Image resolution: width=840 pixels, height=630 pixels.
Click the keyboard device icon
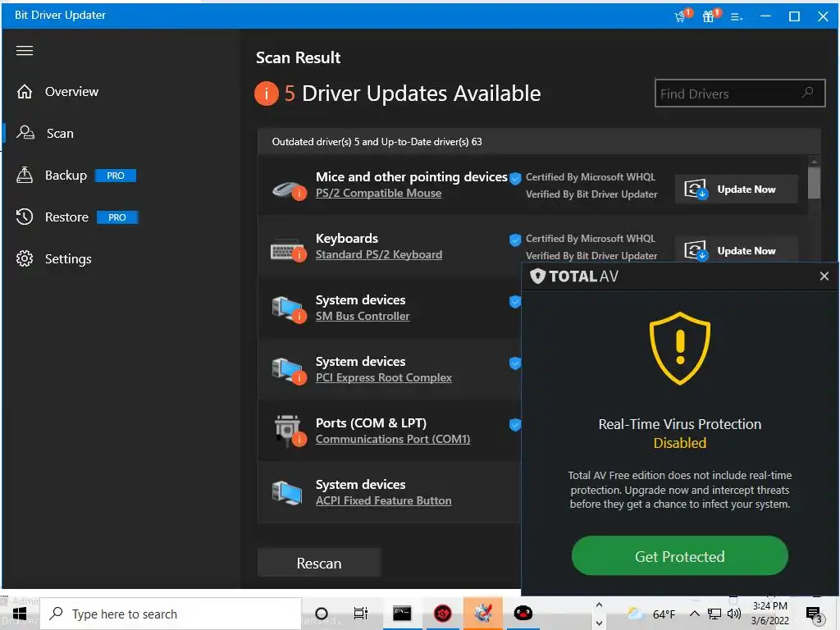[x=289, y=250]
